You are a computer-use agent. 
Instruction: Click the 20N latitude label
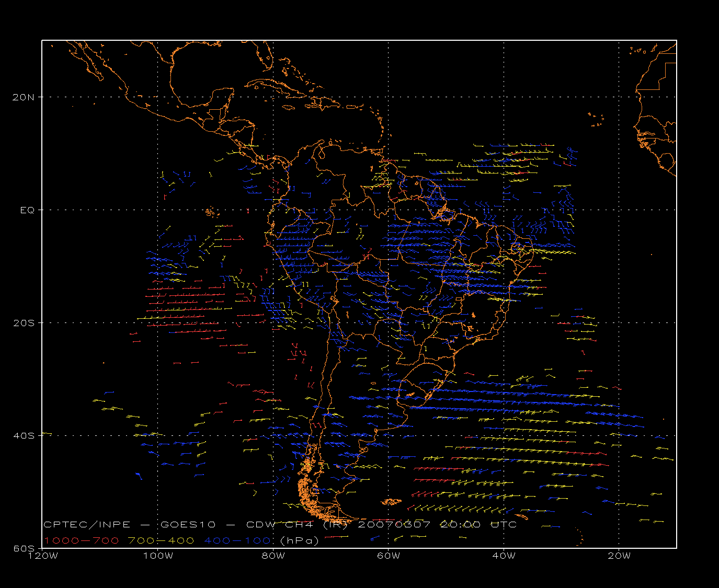pos(24,97)
